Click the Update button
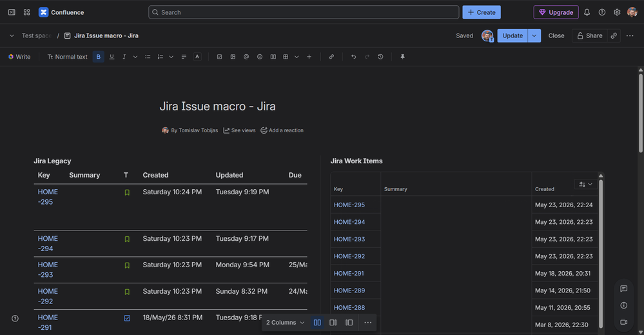Image resolution: width=644 pixels, height=335 pixels. pos(512,36)
